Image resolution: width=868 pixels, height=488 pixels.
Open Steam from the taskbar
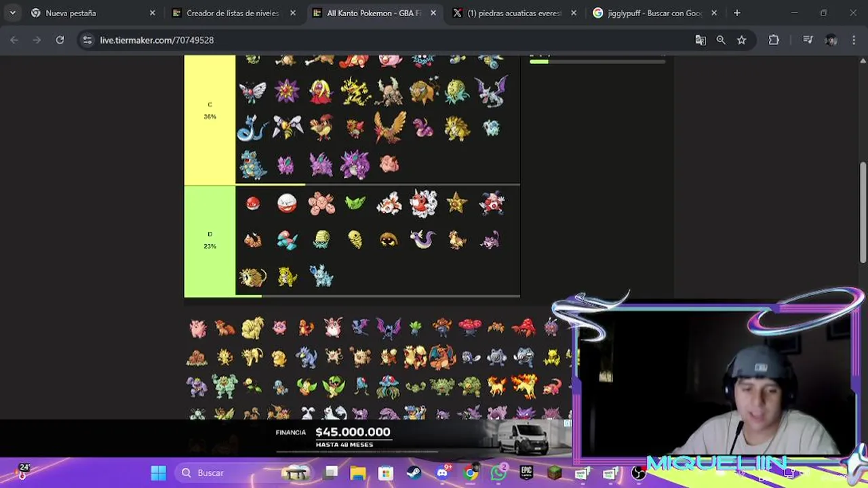pos(414,472)
